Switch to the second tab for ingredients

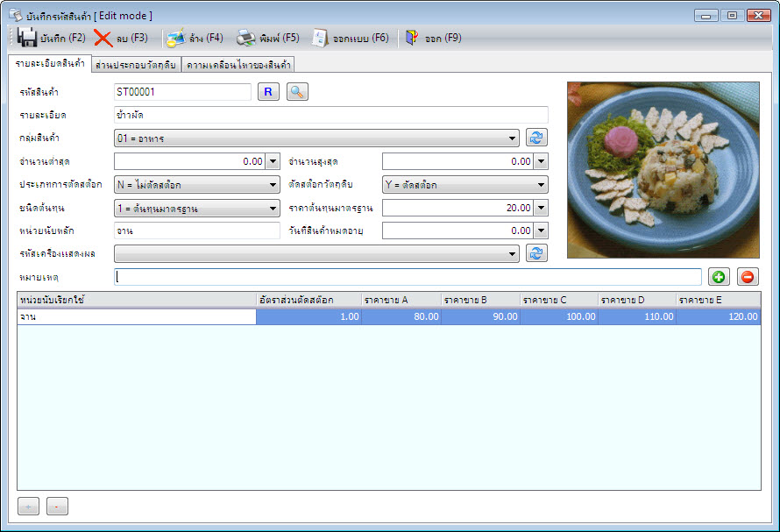click(136, 65)
